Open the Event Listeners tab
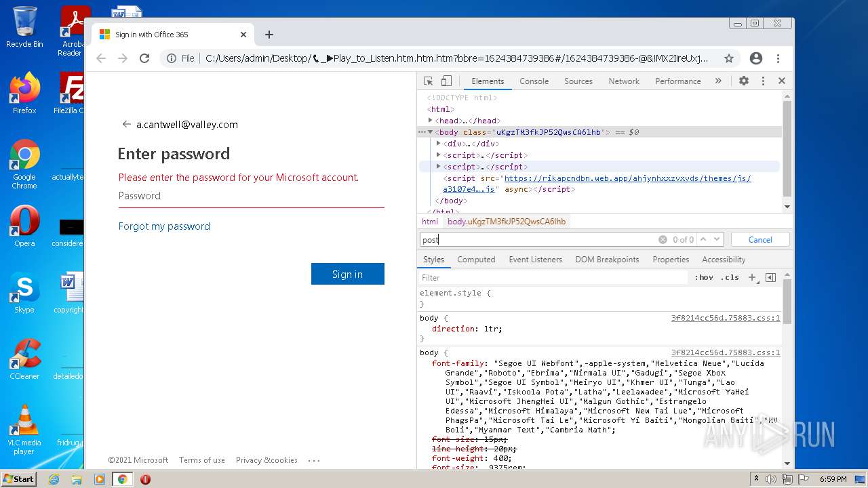This screenshot has width=868, height=488. tap(535, 260)
